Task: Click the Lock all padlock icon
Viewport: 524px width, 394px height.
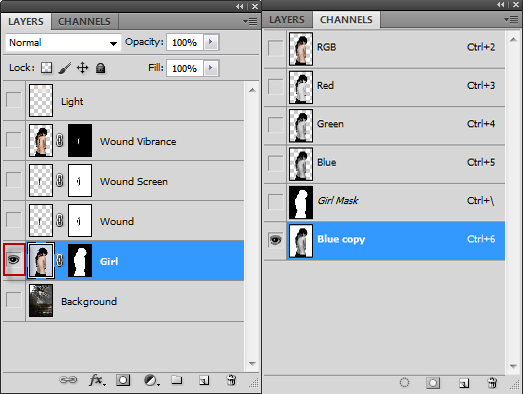Action: (x=101, y=68)
